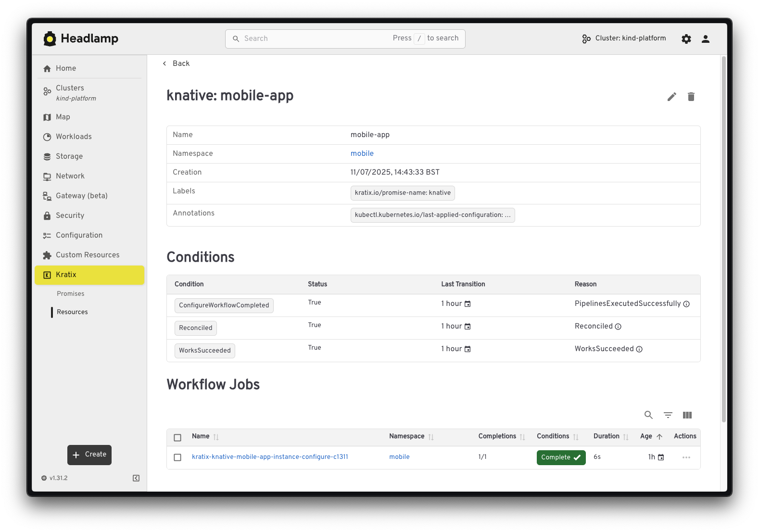Click calendar icon in Reconciled row
The width and height of the screenshot is (759, 532).
pos(468,327)
